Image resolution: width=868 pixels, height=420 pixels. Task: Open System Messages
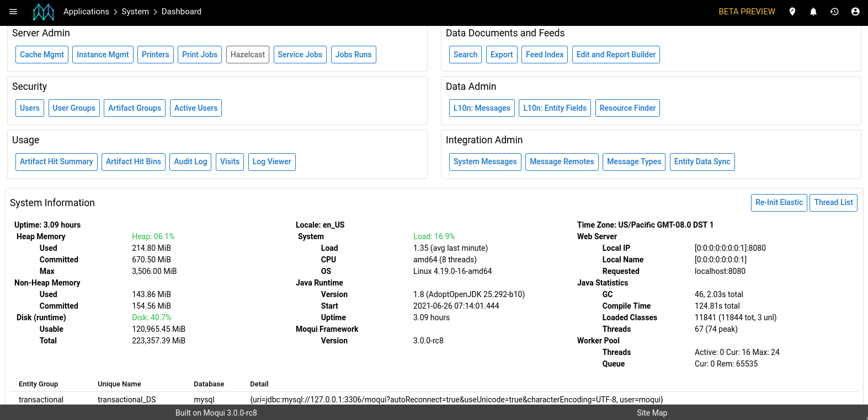485,162
